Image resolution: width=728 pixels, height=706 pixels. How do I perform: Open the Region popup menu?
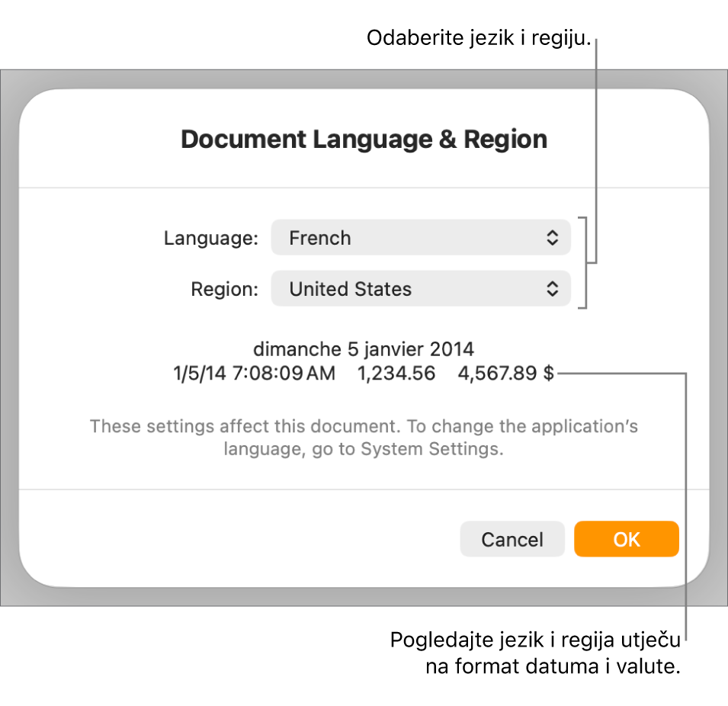point(419,288)
